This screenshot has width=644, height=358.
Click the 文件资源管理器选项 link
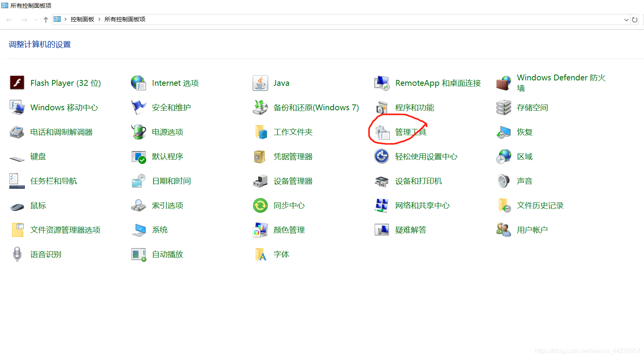[65, 230]
